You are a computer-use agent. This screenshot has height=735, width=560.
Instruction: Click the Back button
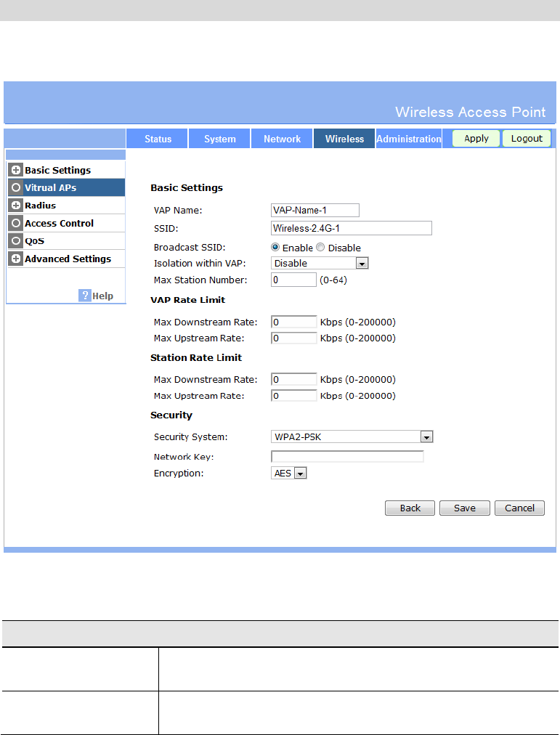[410, 508]
